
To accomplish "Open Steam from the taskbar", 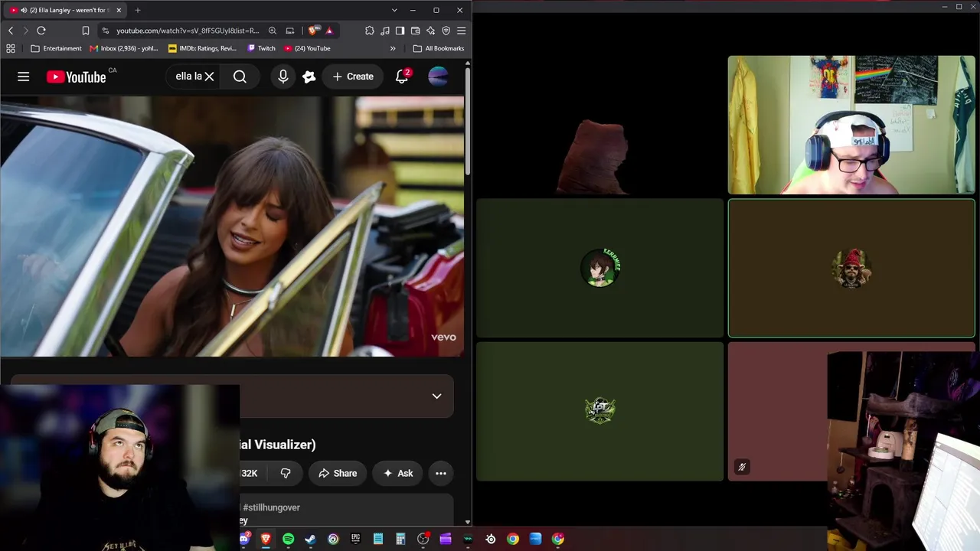I will point(310,539).
